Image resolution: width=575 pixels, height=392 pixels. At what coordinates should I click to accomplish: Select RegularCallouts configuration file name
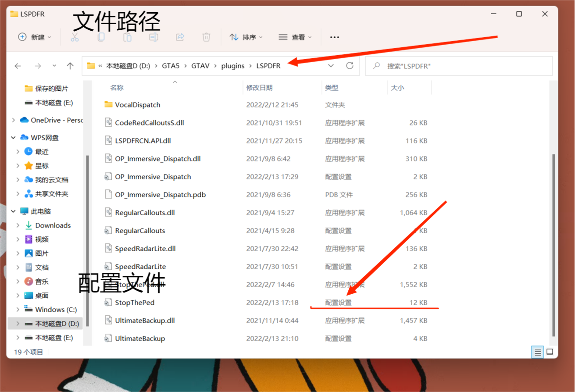(x=140, y=231)
